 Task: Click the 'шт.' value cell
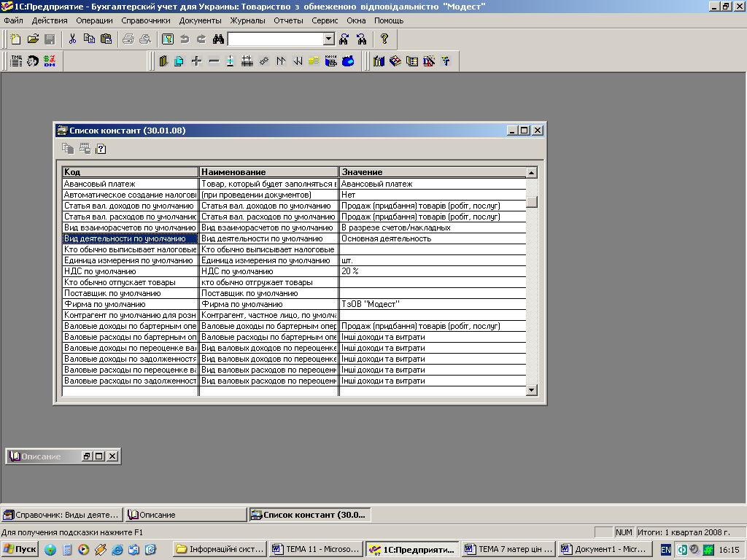tap(433, 260)
